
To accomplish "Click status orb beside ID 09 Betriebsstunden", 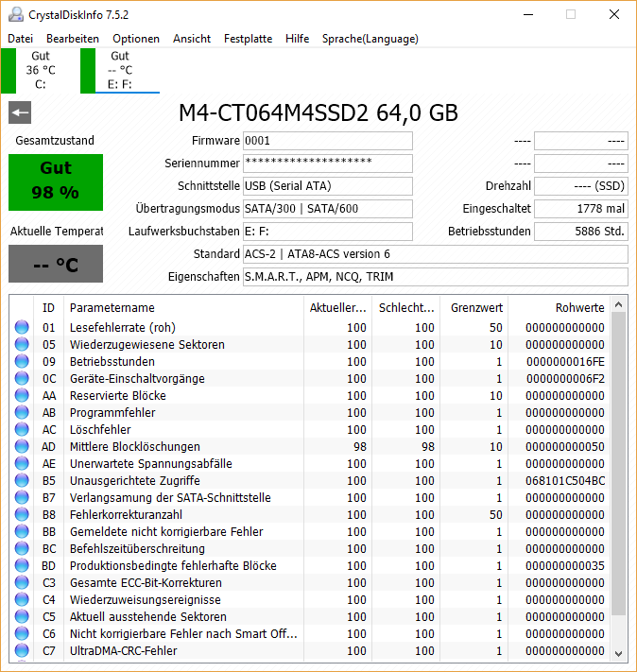I will click(22, 362).
